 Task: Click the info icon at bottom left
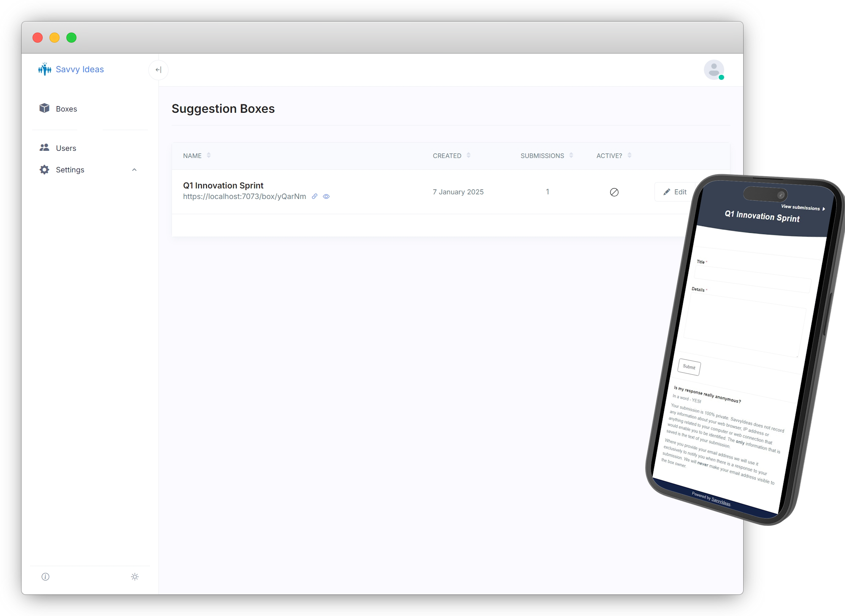point(45,577)
